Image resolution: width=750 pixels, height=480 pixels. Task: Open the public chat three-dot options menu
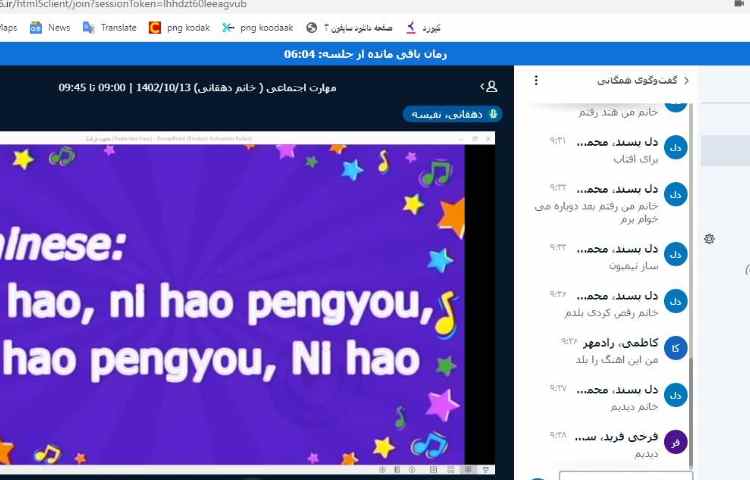tap(536, 80)
